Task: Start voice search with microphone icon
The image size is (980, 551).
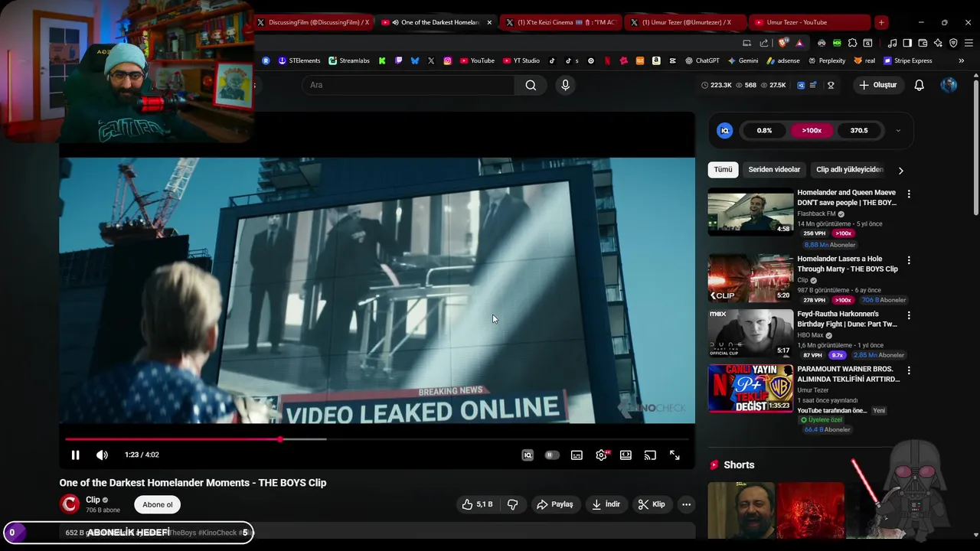Action: tap(565, 85)
